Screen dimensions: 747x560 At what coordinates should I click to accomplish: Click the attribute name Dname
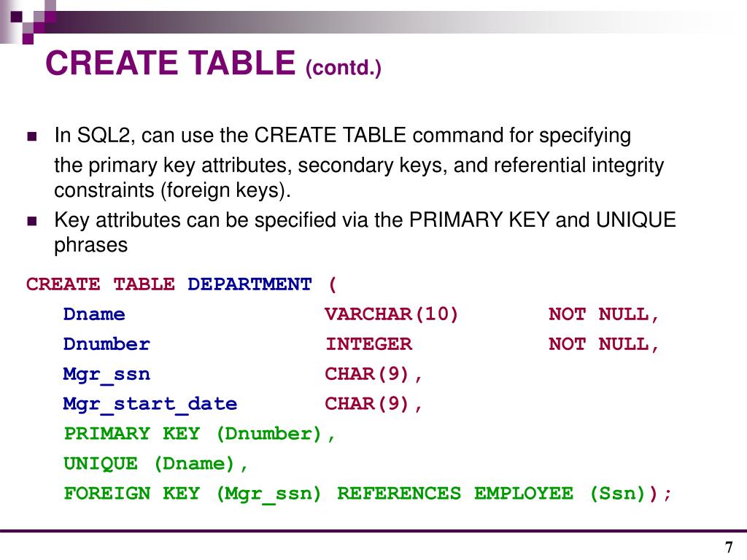point(94,314)
